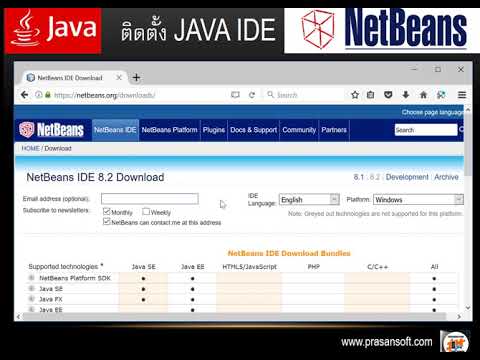Click the horizontal scrollbar left arrow
Image resolution: width=480 pixels, height=360 pixels.
[18, 317]
